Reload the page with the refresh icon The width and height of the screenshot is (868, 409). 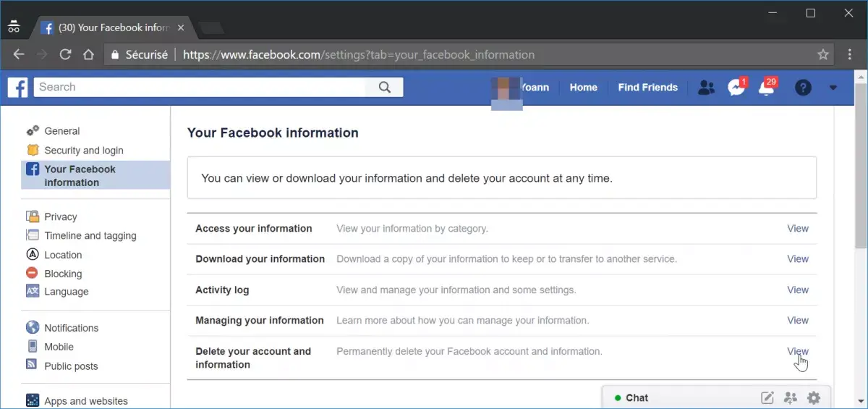coord(65,54)
